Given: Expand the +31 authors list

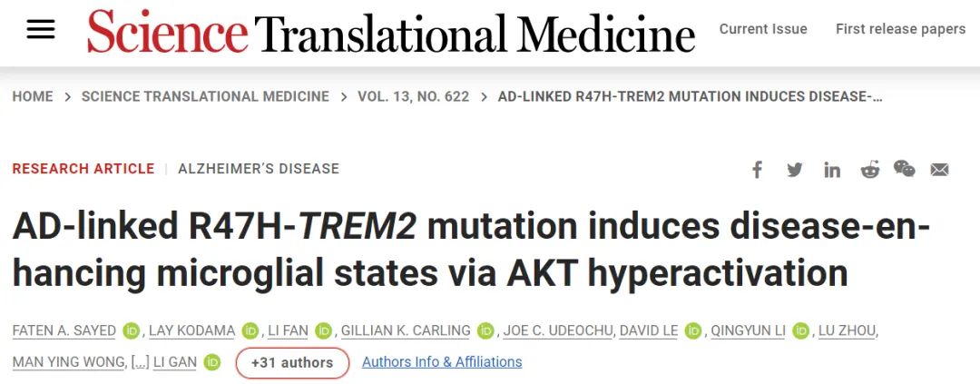Looking at the screenshot, I should click(292, 363).
